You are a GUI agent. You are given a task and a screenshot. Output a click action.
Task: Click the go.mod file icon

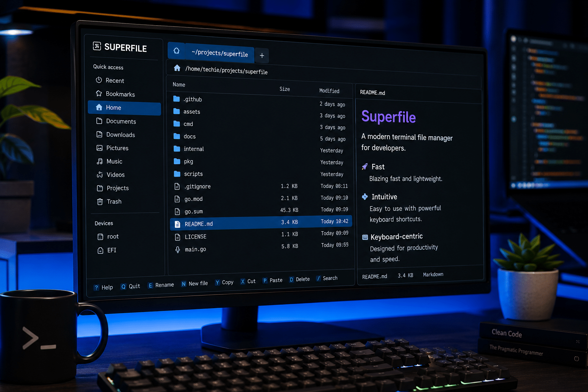(177, 199)
